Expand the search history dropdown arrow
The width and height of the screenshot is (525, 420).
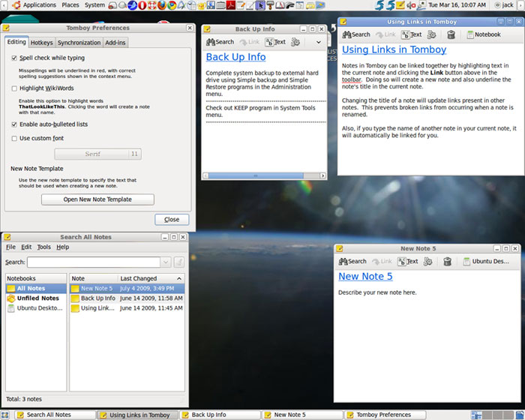pos(166,262)
